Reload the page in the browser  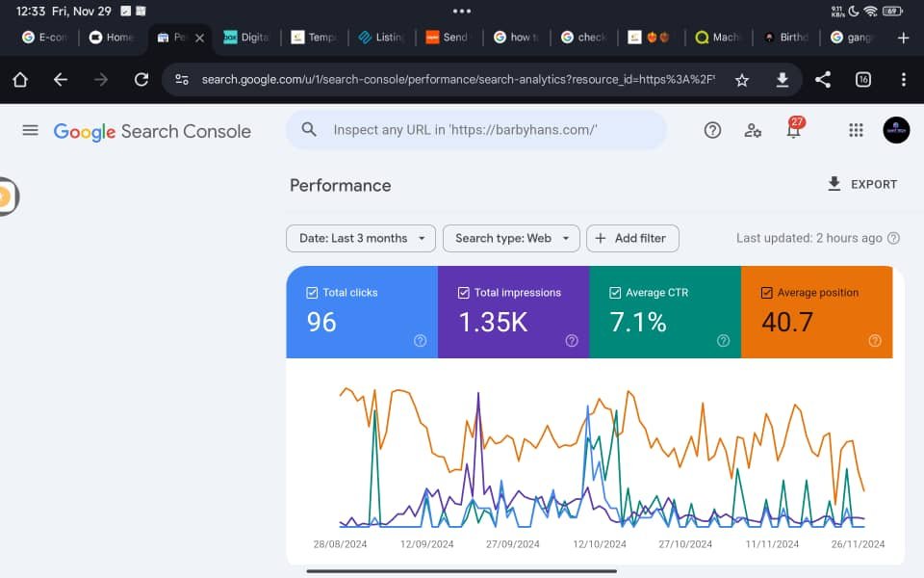(x=141, y=80)
